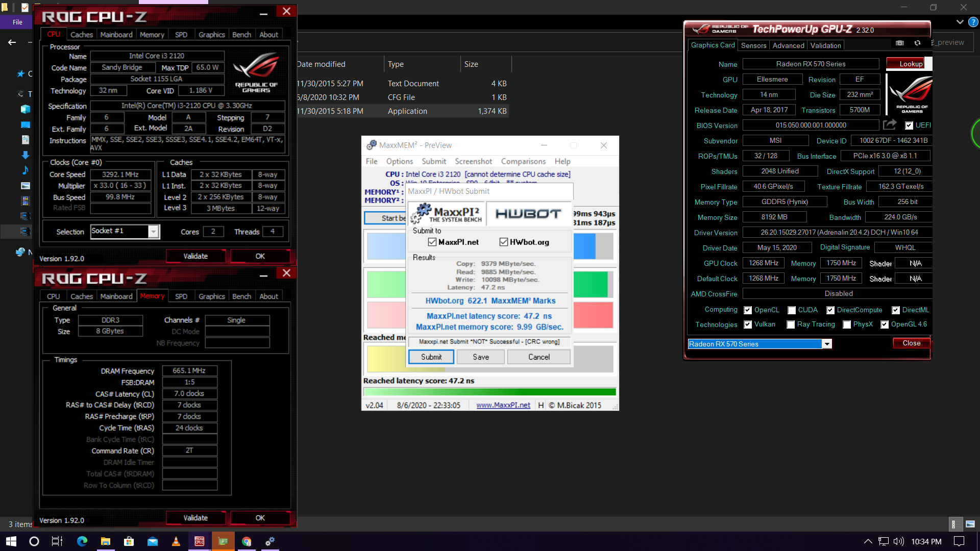
Task: Uncheck the HWbot.org submit checkbox
Action: point(504,242)
